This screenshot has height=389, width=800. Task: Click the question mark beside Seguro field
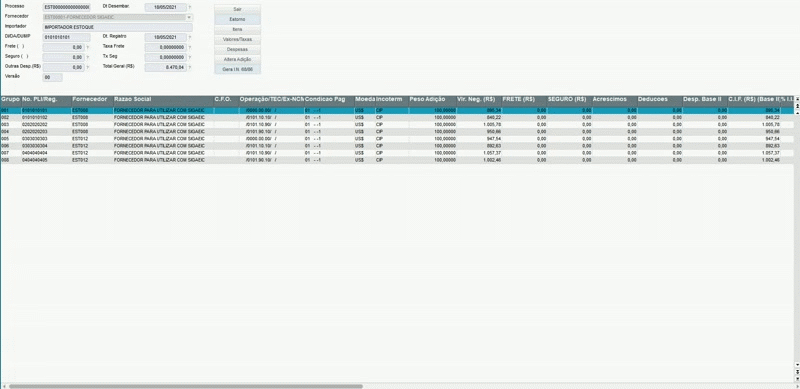(x=88, y=58)
